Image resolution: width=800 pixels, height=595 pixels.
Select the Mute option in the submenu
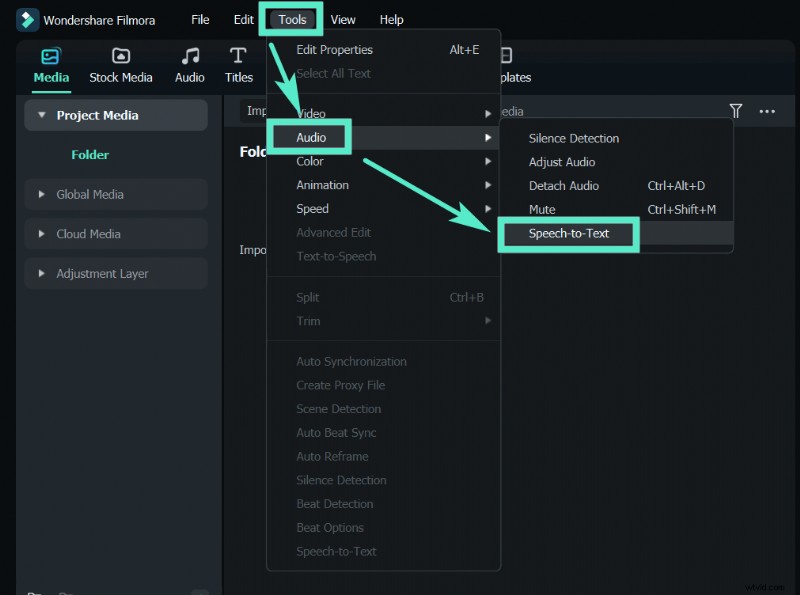(542, 209)
